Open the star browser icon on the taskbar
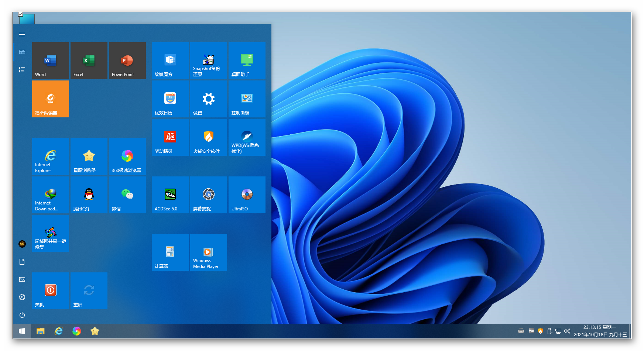The image size is (644, 351). point(95,331)
